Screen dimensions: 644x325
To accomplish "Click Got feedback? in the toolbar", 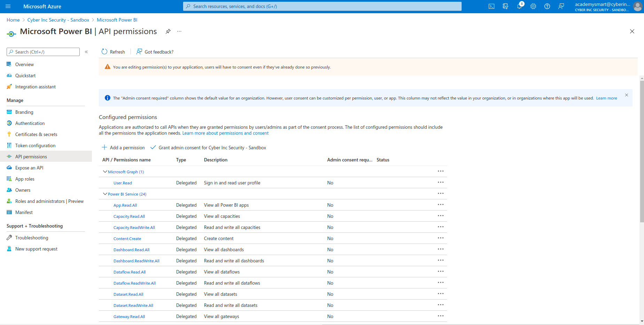I will 155,52.
